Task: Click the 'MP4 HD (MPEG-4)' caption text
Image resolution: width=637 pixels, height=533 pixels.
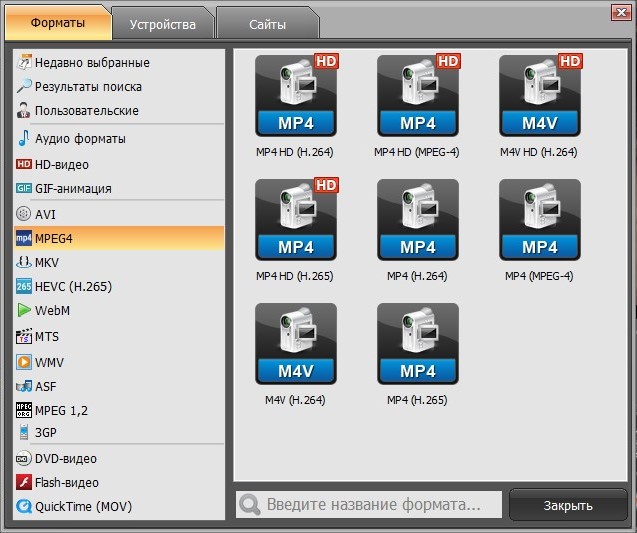Action: (x=417, y=152)
